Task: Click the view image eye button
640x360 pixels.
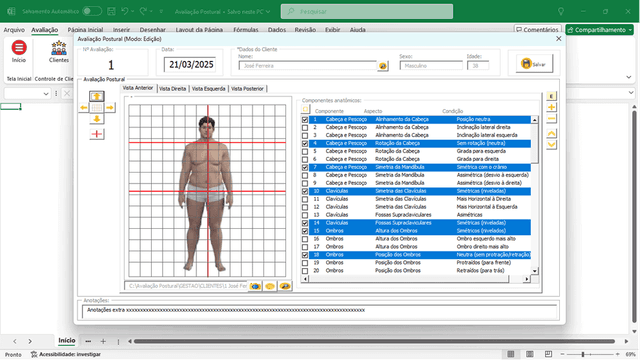Action: coord(285,286)
